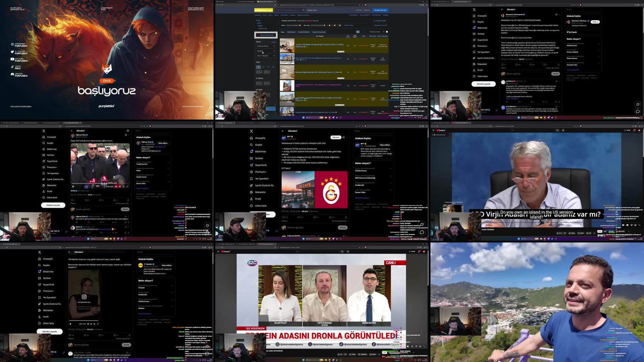Click the like heart under GS Cafe post
The image size is (644, 362).
pyautogui.click(x=315, y=217)
